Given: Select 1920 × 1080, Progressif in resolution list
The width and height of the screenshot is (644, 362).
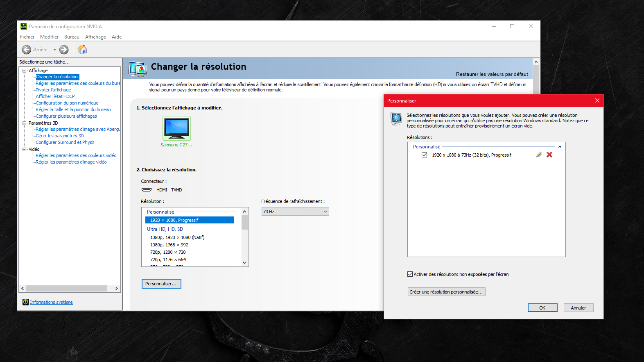Looking at the screenshot, I should click(190, 220).
